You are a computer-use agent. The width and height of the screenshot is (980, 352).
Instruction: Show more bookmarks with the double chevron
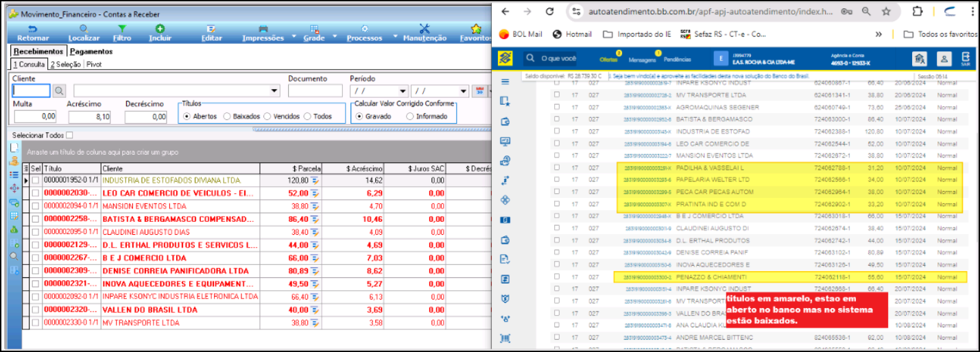879,34
